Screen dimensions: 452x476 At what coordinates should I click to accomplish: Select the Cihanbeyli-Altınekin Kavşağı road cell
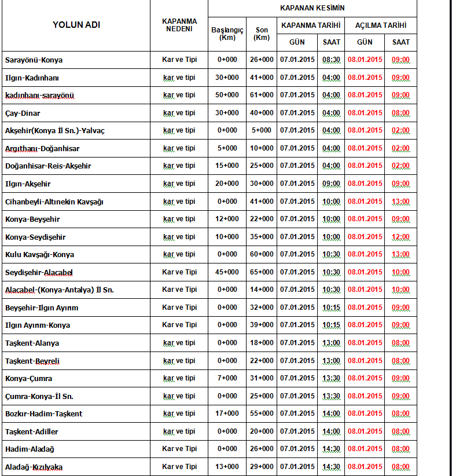[x=54, y=202]
